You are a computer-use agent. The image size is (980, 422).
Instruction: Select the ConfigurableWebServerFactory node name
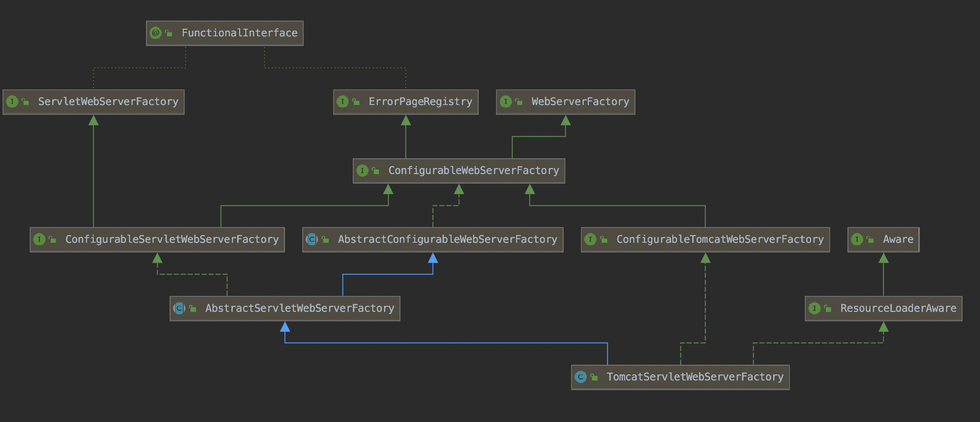[473, 171]
